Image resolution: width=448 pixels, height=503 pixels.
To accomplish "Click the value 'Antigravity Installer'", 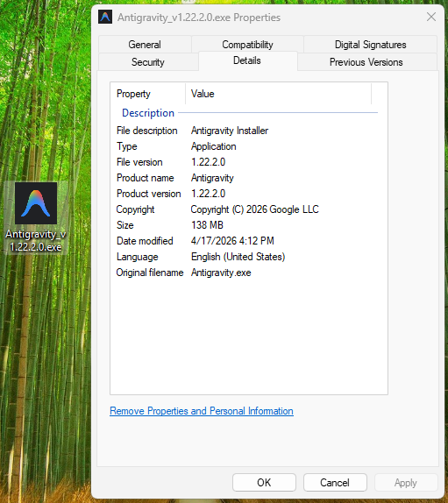I will [x=230, y=131].
